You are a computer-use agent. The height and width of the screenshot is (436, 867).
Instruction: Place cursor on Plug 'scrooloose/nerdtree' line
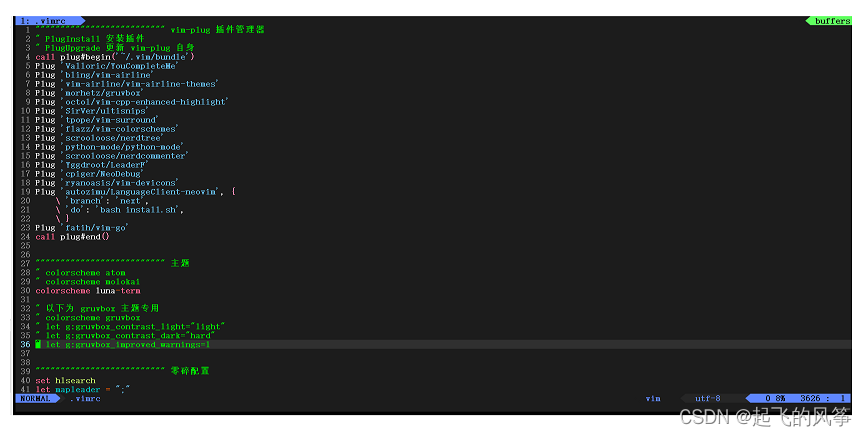(99, 138)
